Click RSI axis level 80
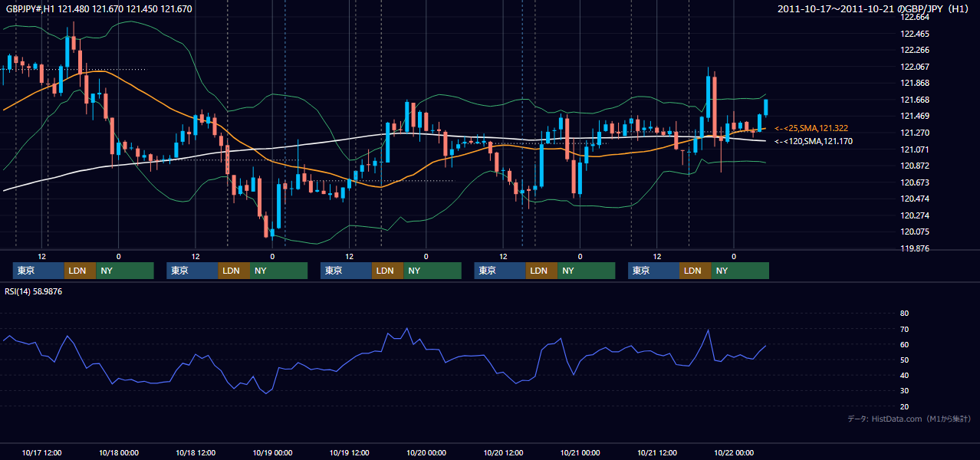This screenshot has height=460, width=980. [x=904, y=314]
